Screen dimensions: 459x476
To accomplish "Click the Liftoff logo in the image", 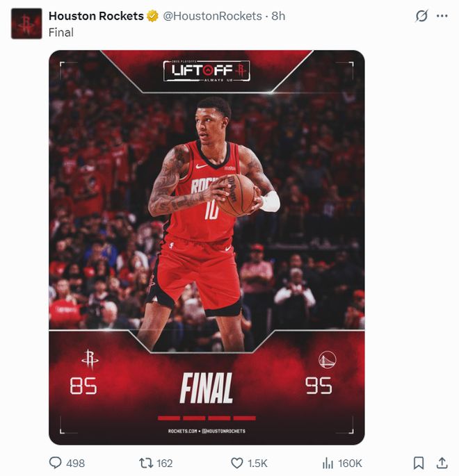I will 207,71.
